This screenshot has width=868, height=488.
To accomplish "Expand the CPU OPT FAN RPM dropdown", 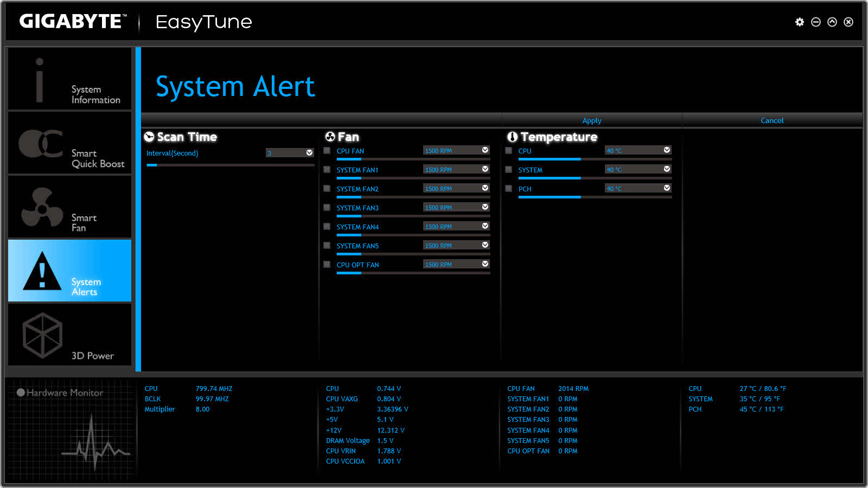I will point(456,264).
